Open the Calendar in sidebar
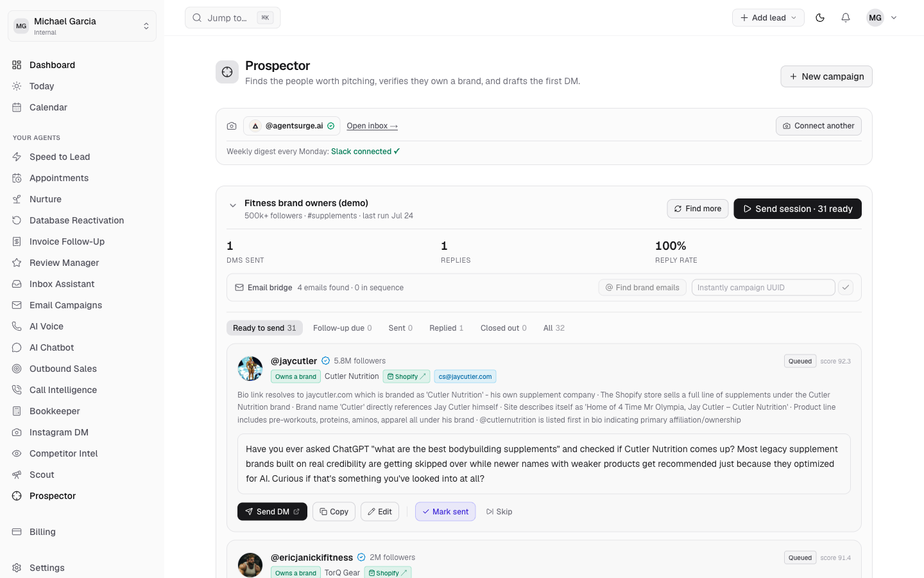Screen dimensions: 924x578 pyautogui.click(x=82, y=107)
